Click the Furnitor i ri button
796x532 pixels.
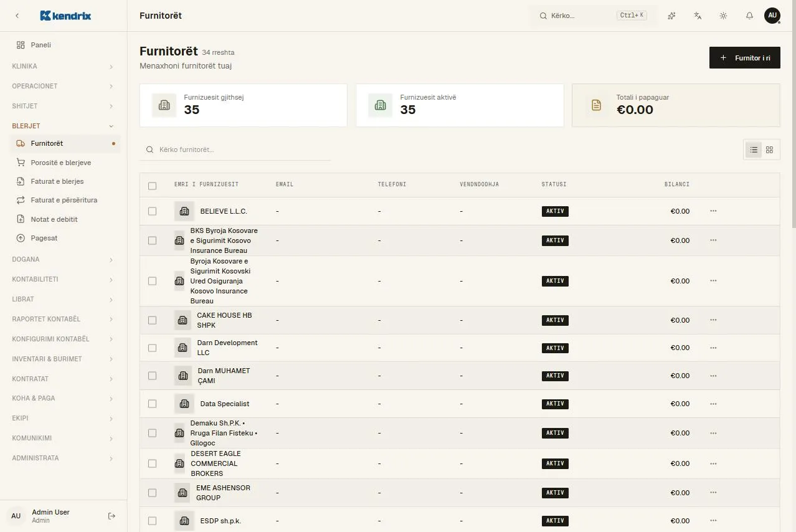745,58
